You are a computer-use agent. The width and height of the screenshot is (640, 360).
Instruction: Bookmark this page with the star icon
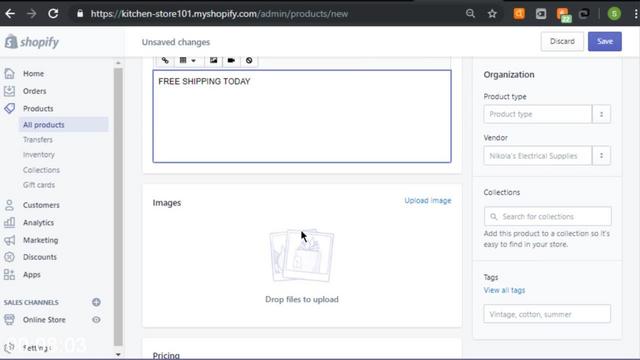click(x=492, y=13)
